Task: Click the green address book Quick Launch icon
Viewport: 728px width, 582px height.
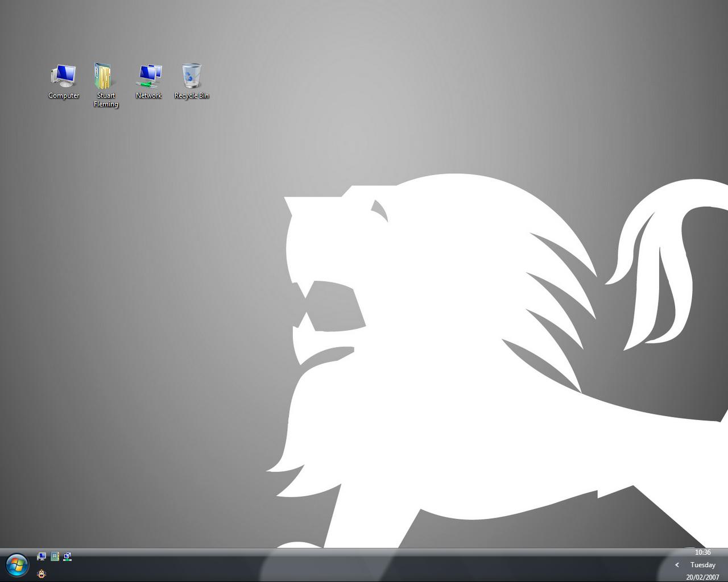Action: [55, 556]
